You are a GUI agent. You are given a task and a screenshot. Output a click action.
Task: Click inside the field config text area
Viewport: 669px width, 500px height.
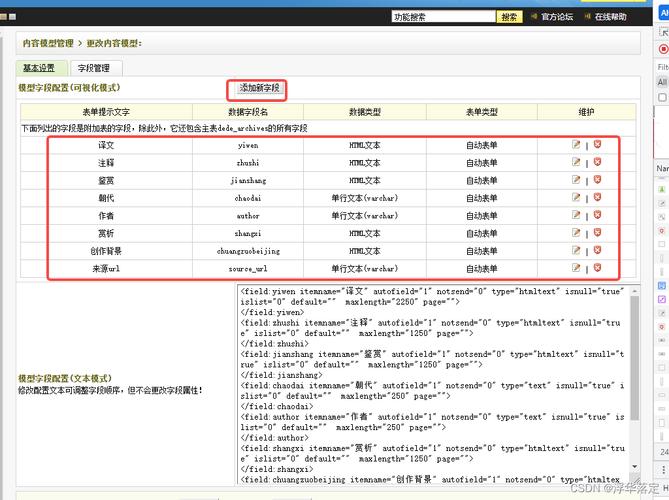tap(433, 384)
